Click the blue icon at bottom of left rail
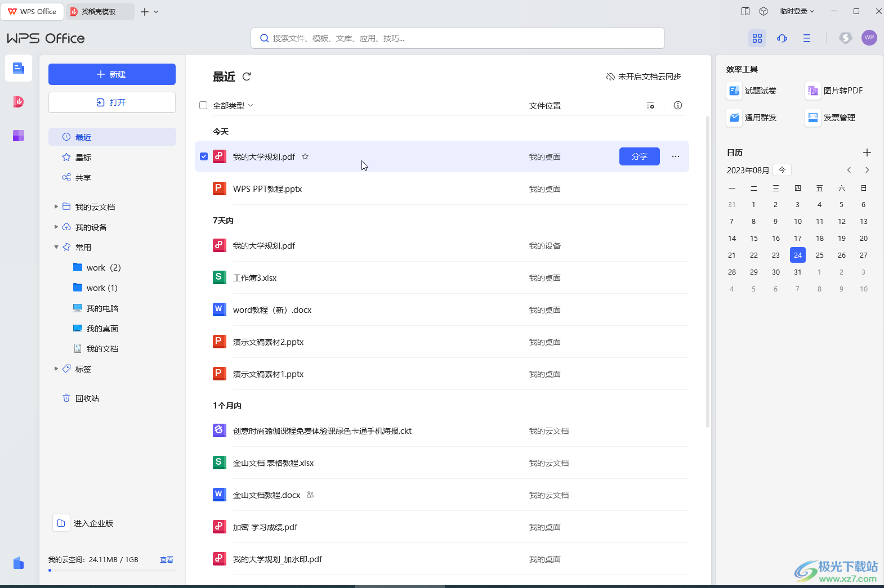This screenshot has width=884, height=588. [19, 563]
